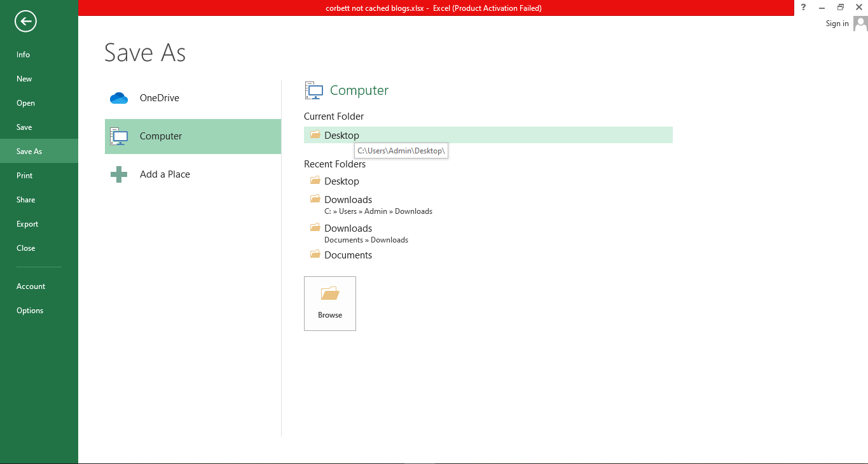The height and width of the screenshot is (464, 868).
Task: Select the Save As menu entry
Action: tap(39, 151)
